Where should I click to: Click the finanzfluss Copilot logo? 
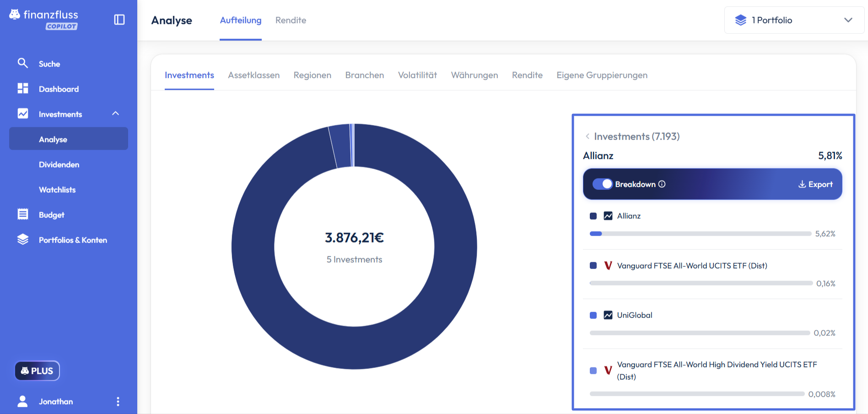click(x=44, y=20)
